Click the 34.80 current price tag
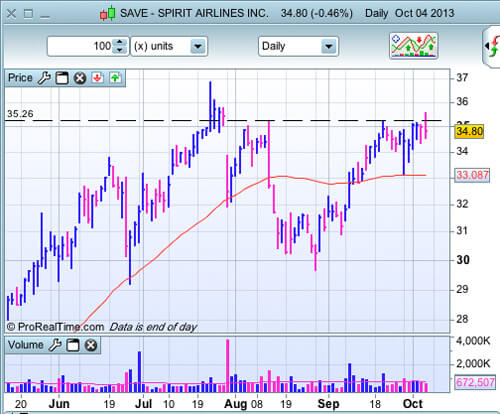 469,131
